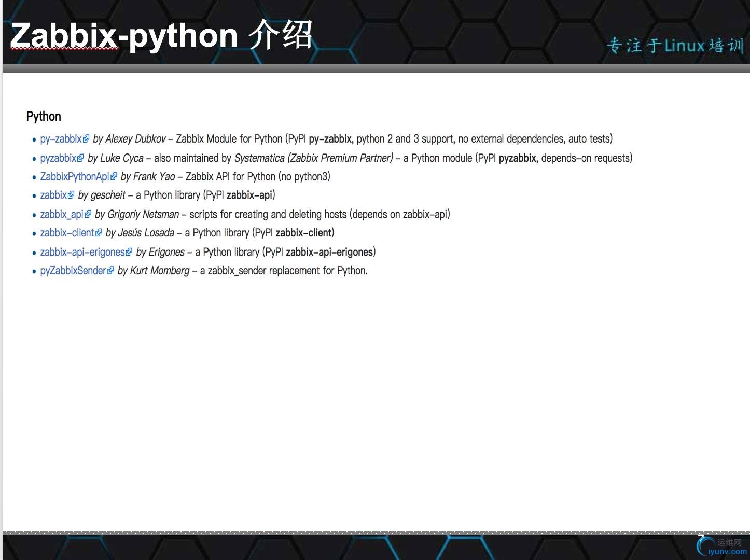
Task: Click "专注于Linux培训" header slogan
Action: 675,46
